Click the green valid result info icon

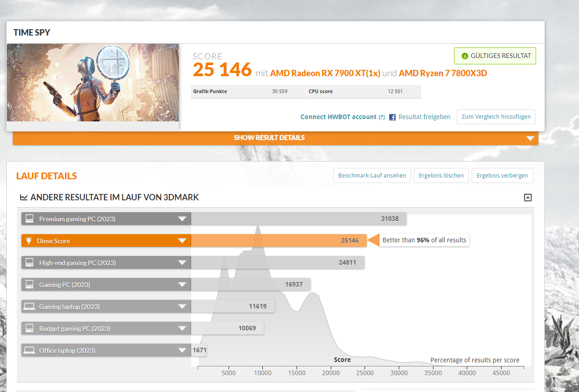coord(465,56)
